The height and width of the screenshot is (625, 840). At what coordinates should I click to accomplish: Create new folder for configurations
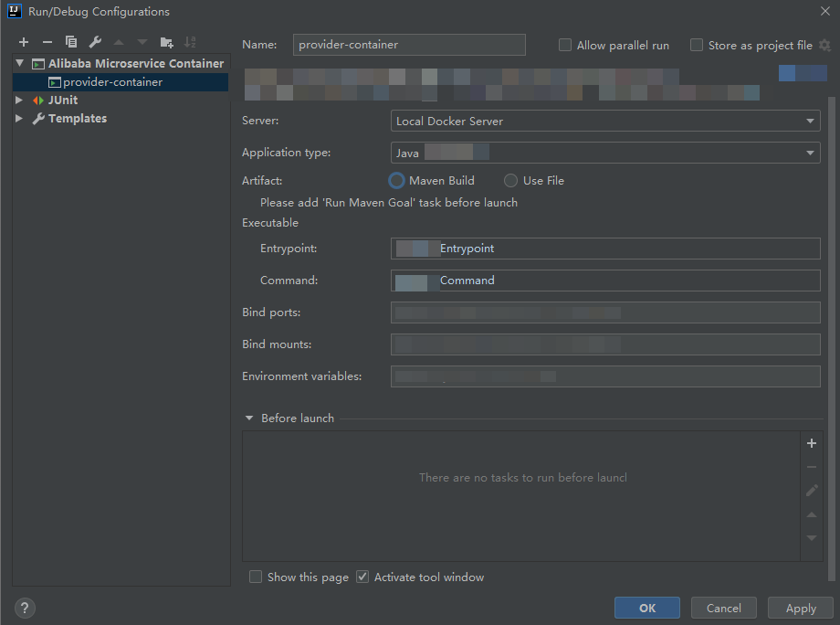166,42
